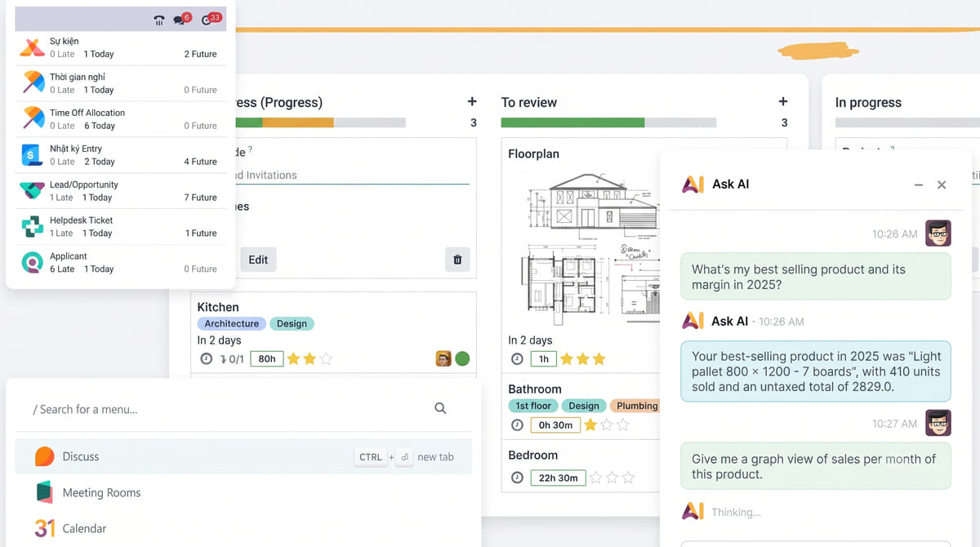This screenshot has width=980, height=547.
Task: Click the Architecture tag on Kitchen card
Action: coord(232,323)
